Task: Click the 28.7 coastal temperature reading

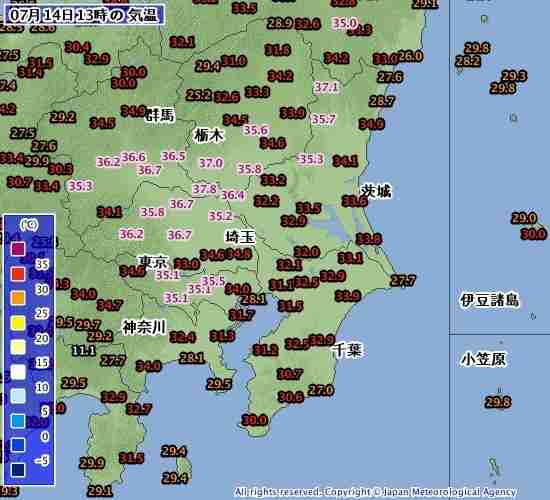Action: (x=382, y=102)
